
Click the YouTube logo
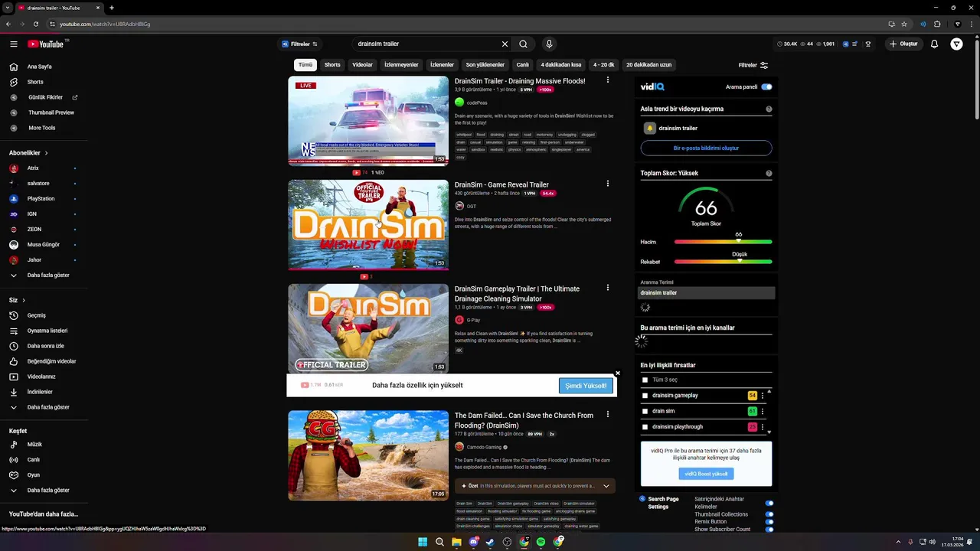point(47,44)
